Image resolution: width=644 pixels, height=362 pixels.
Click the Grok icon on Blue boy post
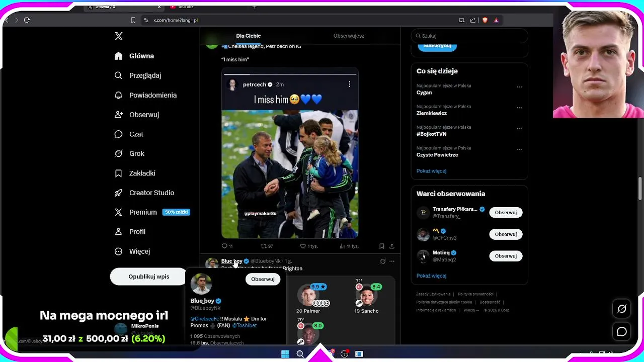[x=383, y=261]
